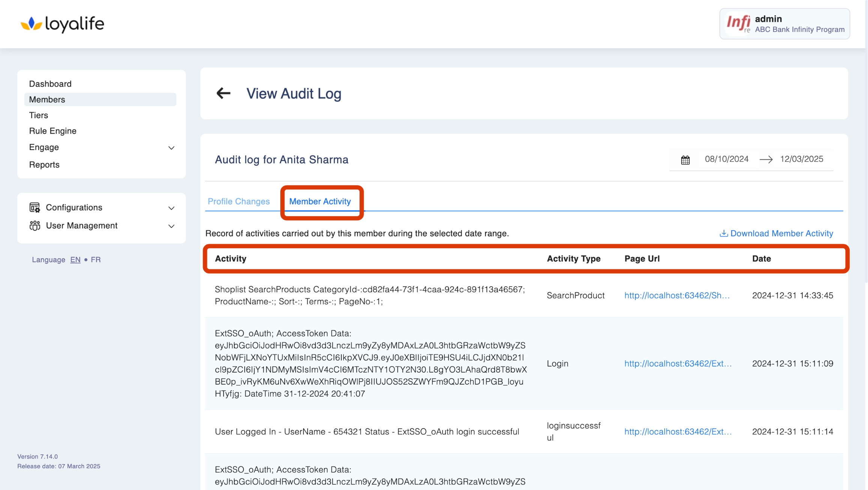
Task: Click the end date 12/03/2025 field
Action: pyautogui.click(x=801, y=159)
